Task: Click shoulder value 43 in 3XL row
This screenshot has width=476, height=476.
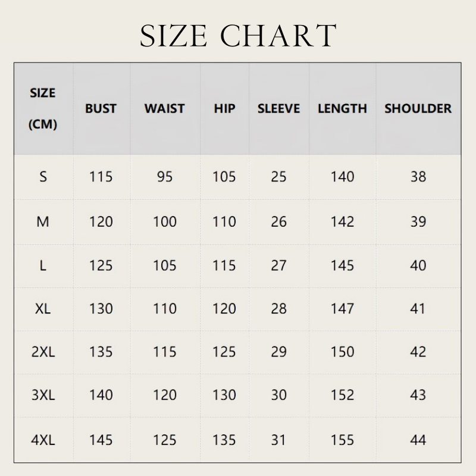Action: click(418, 395)
